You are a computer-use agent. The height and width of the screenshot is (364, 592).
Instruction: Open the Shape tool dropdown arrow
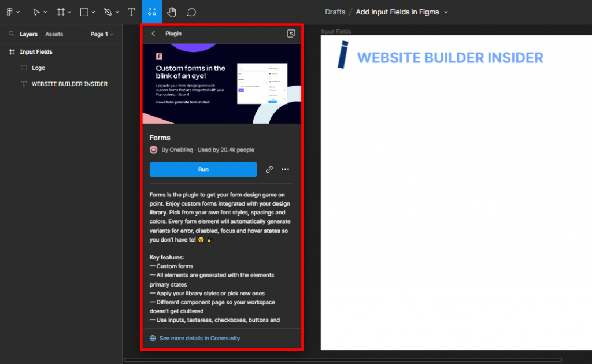(x=94, y=12)
